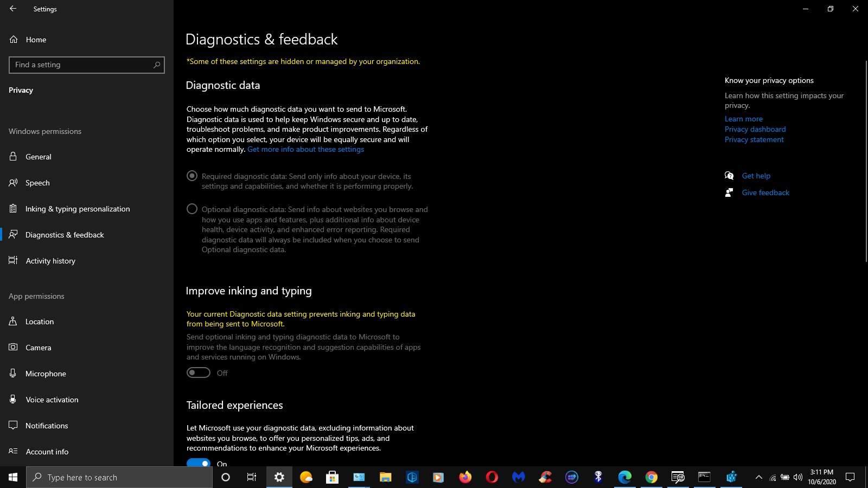This screenshot has height=488, width=868.
Task: Open Microsoft Store from the taskbar
Action: pyautogui.click(x=332, y=477)
